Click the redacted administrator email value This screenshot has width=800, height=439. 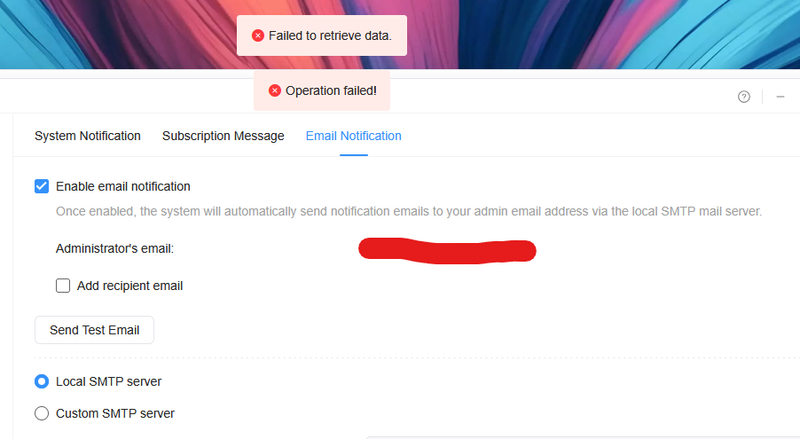click(447, 251)
